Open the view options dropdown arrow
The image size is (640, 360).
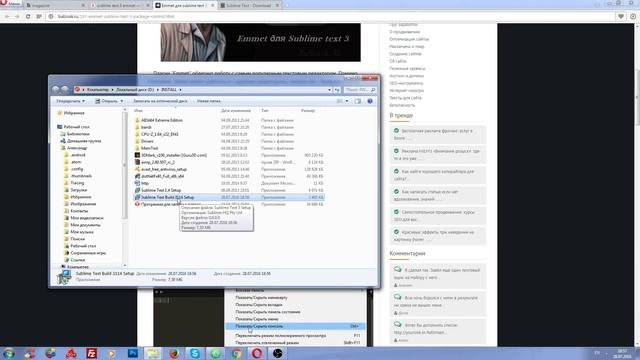click(x=347, y=101)
